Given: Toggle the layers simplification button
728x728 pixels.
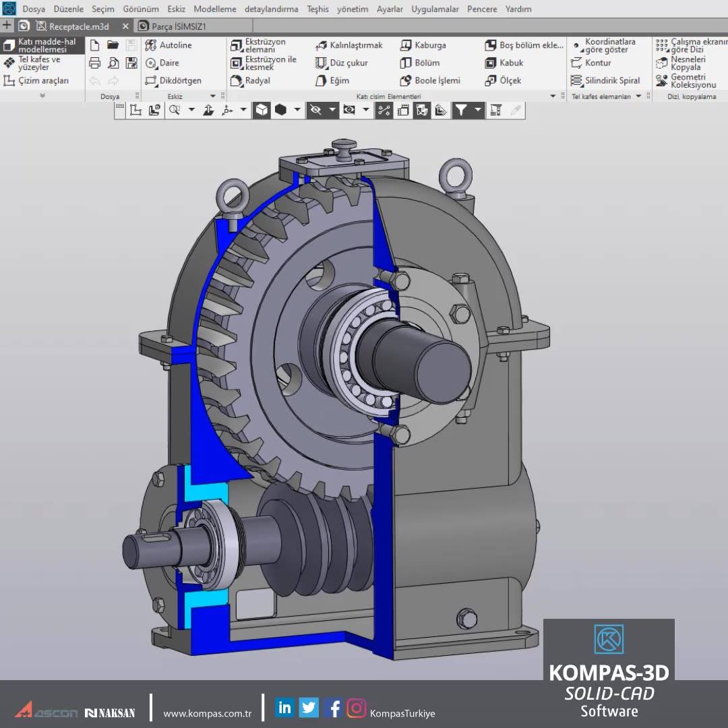Looking at the screenshot, I should (441, 110).
